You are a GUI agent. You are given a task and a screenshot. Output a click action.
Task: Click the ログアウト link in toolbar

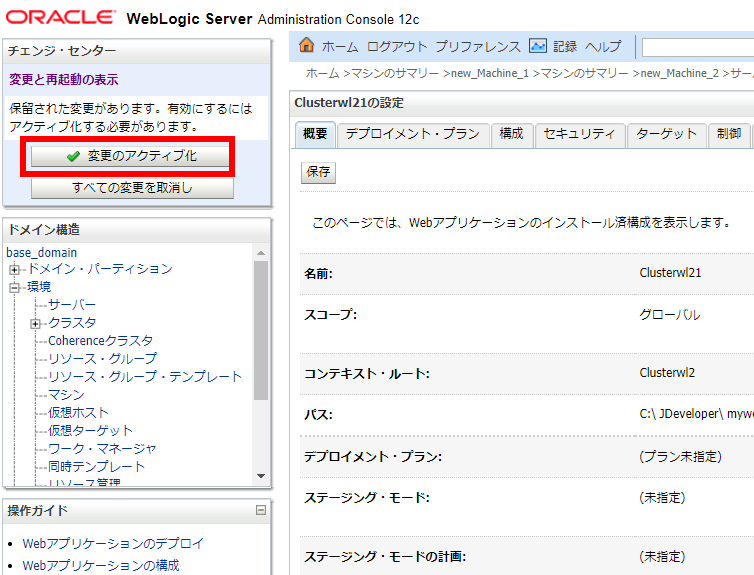pos(397,47)
